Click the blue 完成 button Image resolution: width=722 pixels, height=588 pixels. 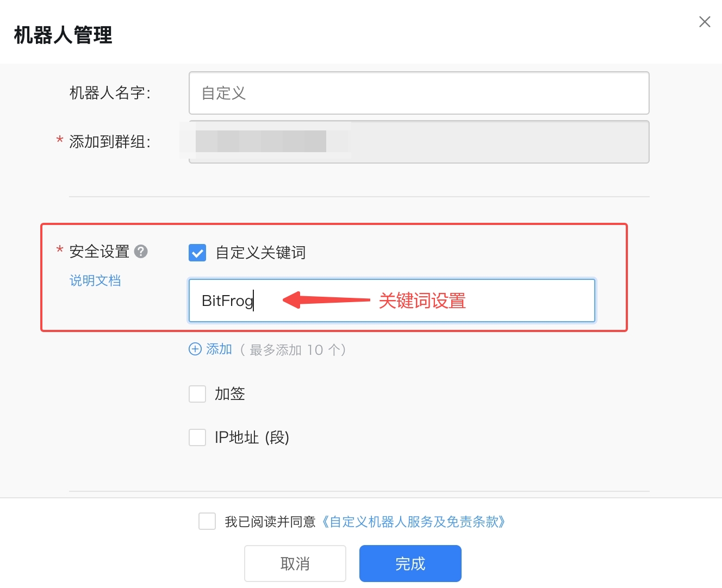(x=410, y=564)
